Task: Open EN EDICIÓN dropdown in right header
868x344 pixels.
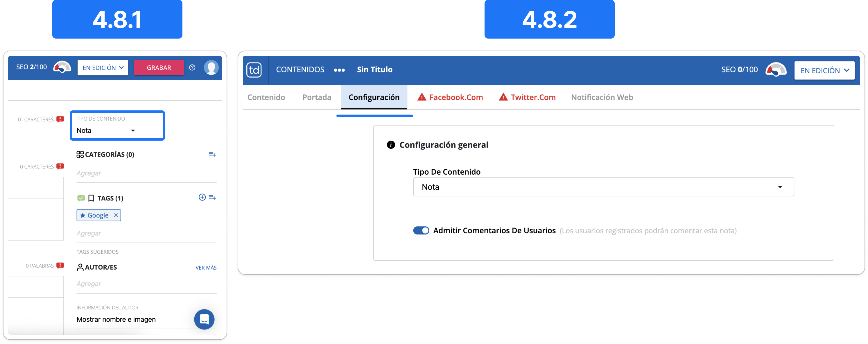Action: click(824, 70)
